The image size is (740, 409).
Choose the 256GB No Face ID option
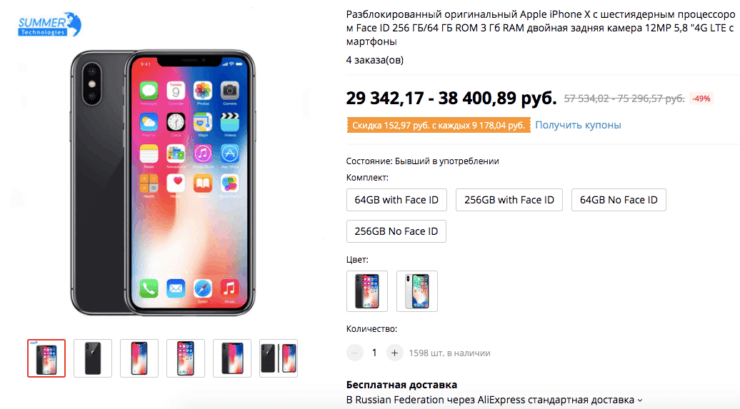396,231
